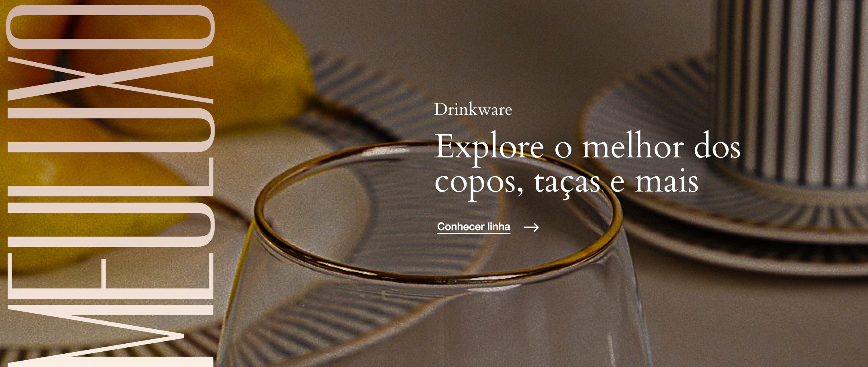Click the top letter O of the vertical logo
The image size is (868, 367).
(x=111, y=27)
